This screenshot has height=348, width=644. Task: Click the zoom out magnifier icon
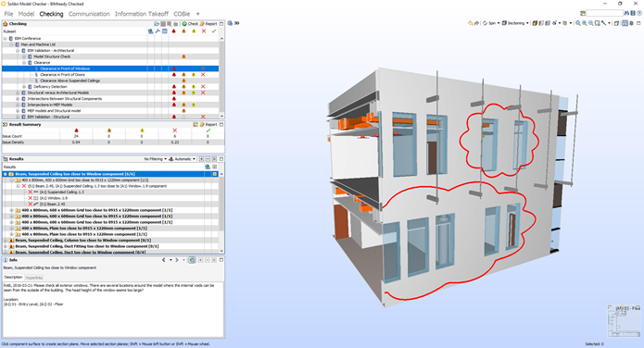[x=590, y=23]
